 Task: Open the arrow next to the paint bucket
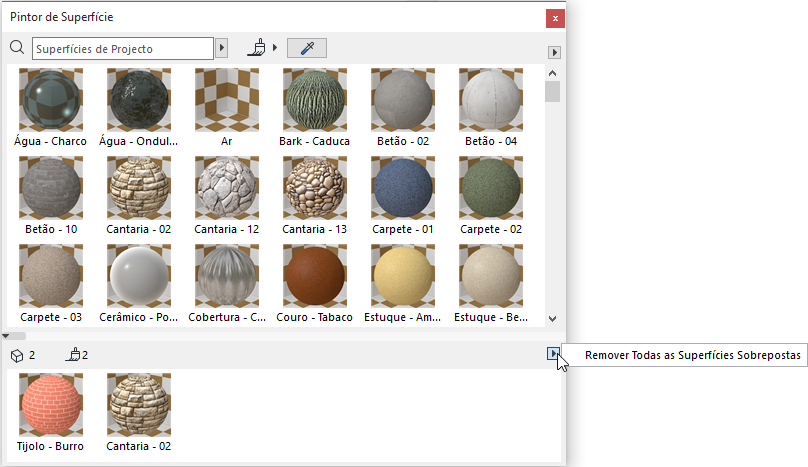(276, 48)
